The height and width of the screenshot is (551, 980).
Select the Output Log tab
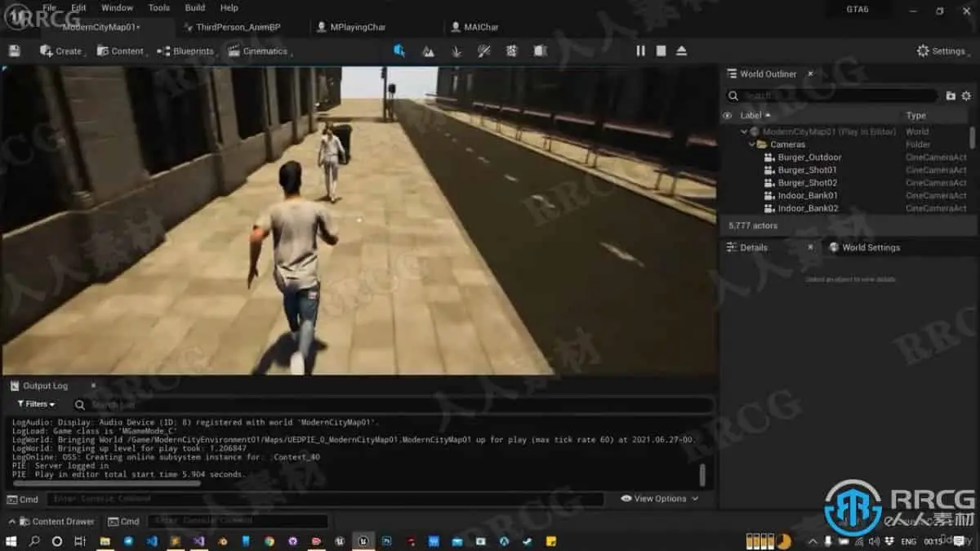pyautogui.click(x=45, y=385)
